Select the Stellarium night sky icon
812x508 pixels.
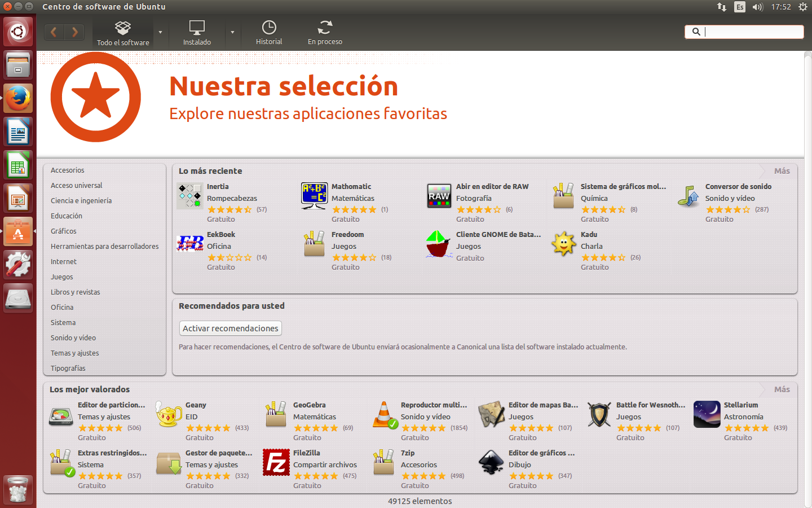click(707, 414)
